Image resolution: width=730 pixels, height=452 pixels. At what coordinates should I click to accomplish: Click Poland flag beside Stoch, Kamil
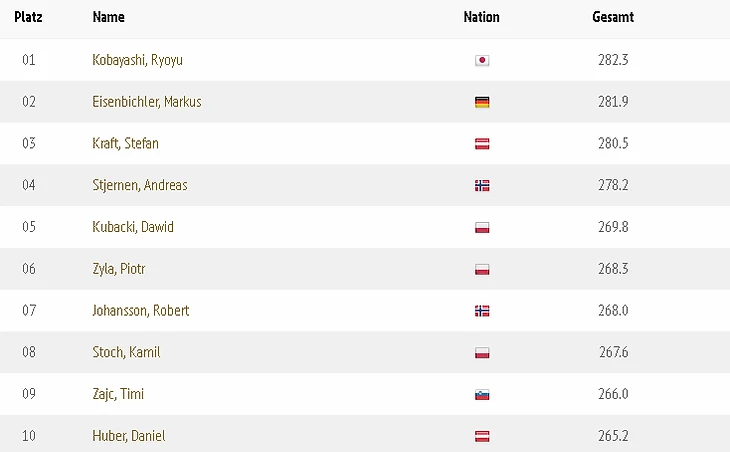[482, 353]
